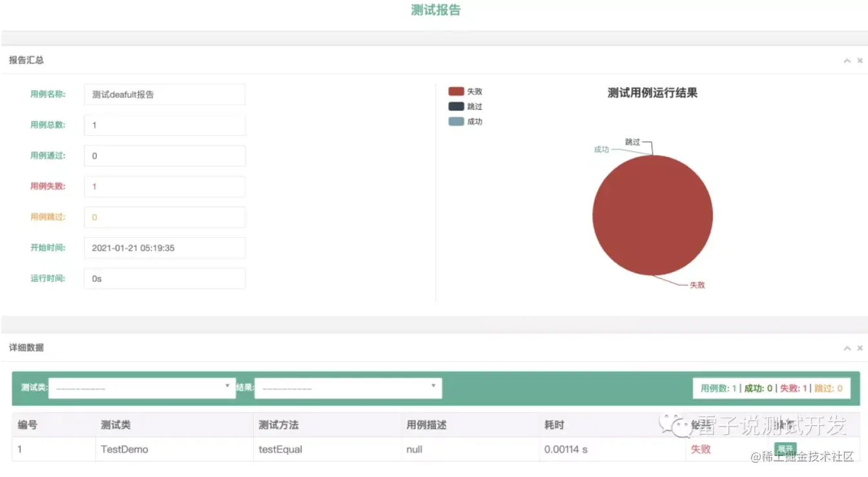
Task: Click the red 失败 pie slice
Action: pos(652,215)
